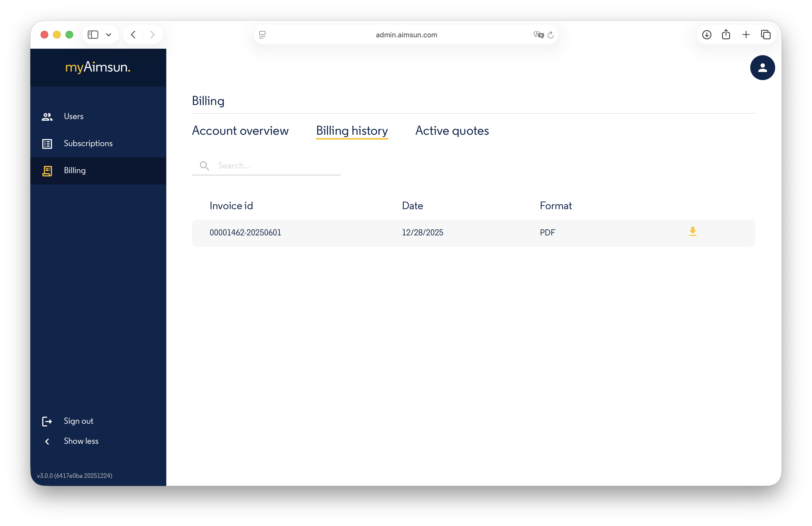Download the invoice PDF using the download icon
The height and width of the screenshot is (526, 812).
point(693,231)
